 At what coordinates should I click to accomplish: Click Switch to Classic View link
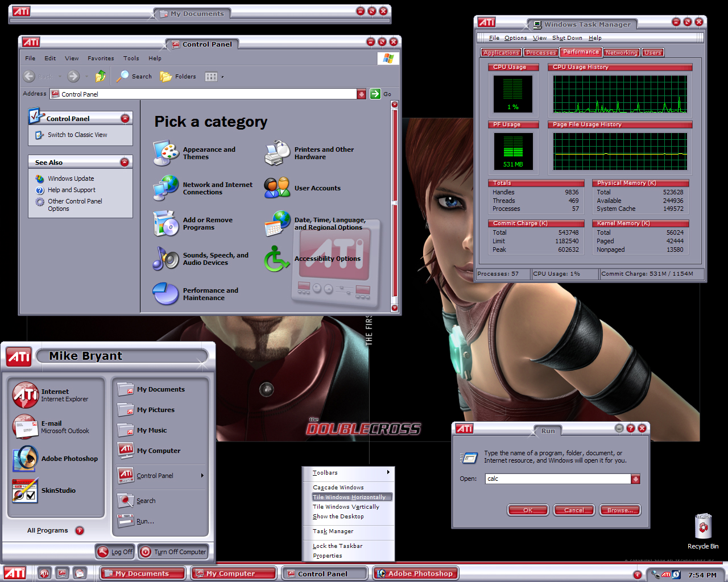77,135
